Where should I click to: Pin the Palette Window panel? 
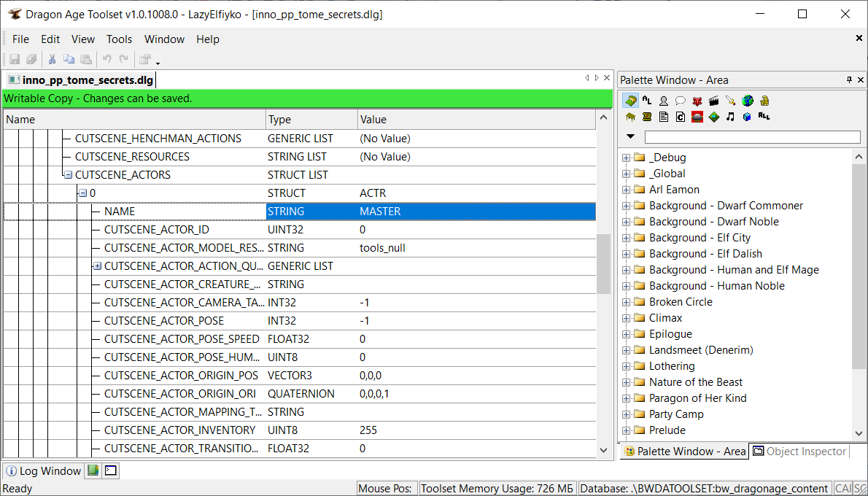coord(849,80)
